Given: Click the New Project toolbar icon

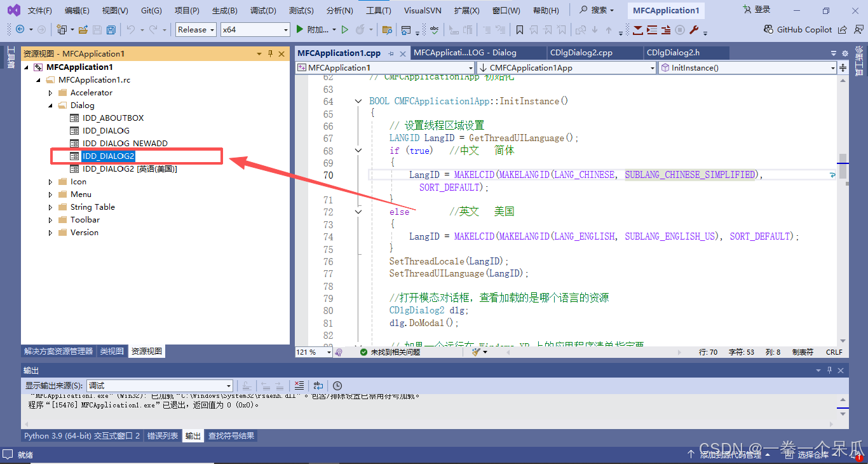Looking at the screenshot, I should click(x=62, y=29).
